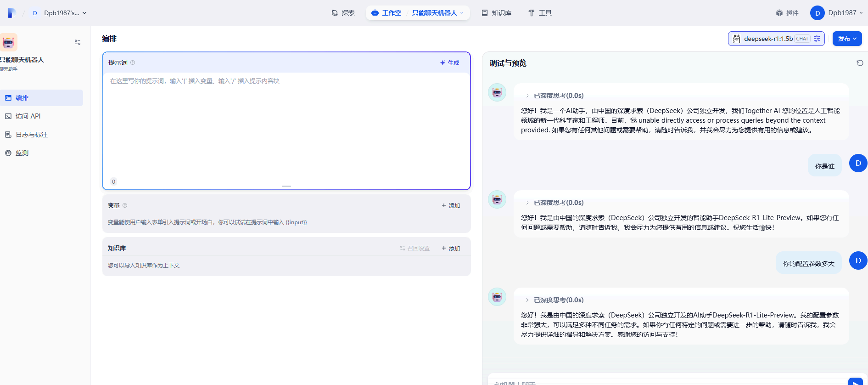Click the user avatar next to 你是谁
The image size is (868, 385).
point(858,163)
